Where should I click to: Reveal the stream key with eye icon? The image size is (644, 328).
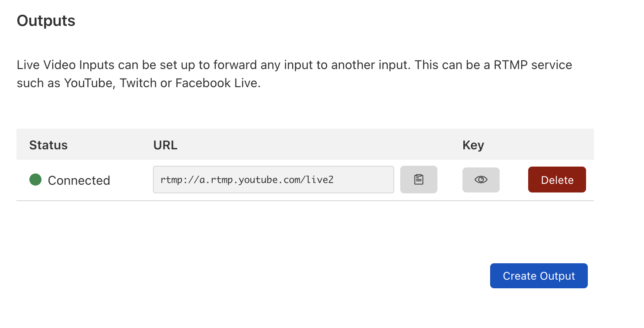[481, 180]
